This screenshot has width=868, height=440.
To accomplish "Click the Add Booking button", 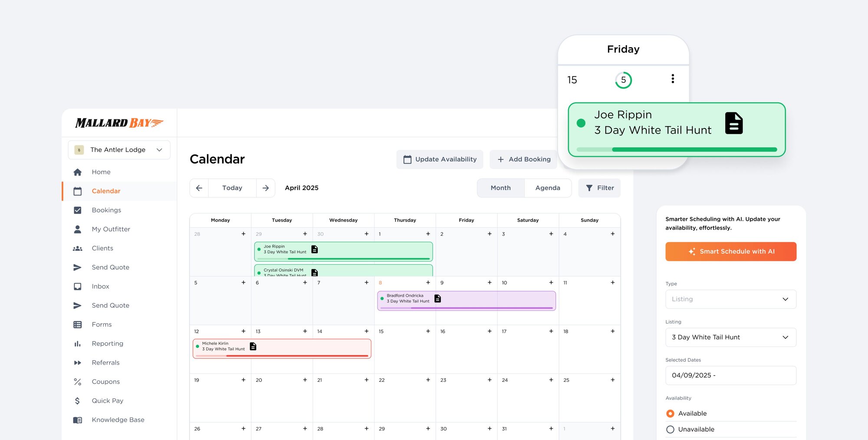I will [x=523, y=159].
